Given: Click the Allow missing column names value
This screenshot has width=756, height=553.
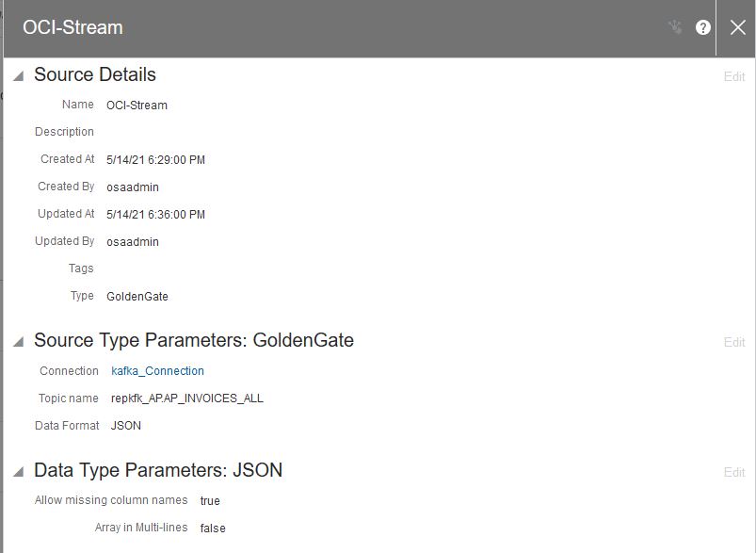Looking at the screenshot, I should pos(210,501).
